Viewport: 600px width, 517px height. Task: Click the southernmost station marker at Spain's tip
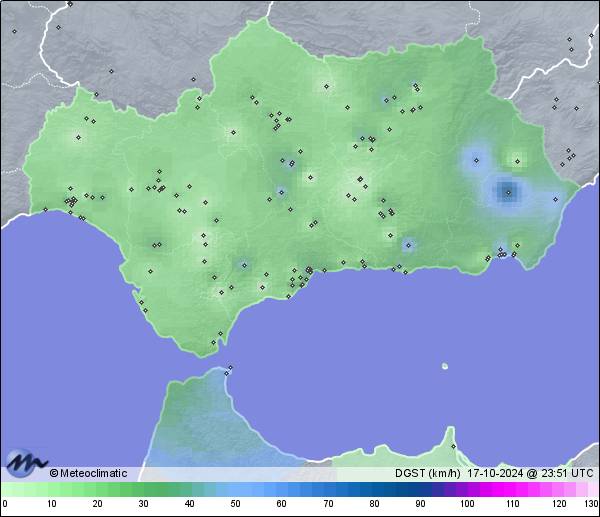(213, 344)
